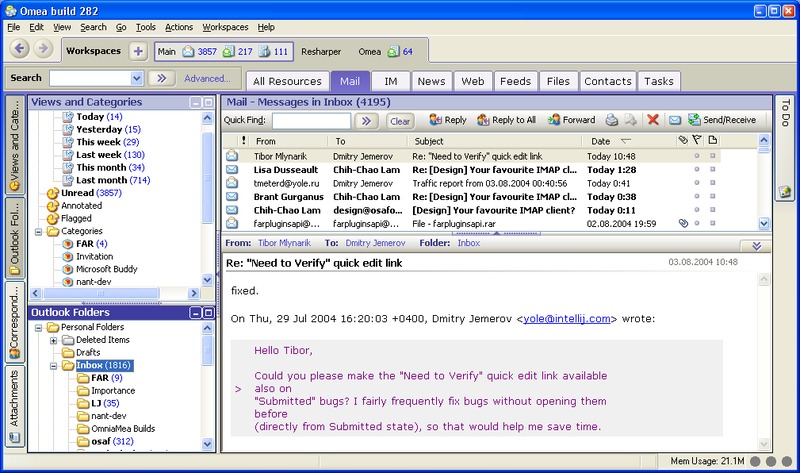Open the Search box dropdown arrow
The width and height of the screenshot is (800, 473).
(136, 78)
